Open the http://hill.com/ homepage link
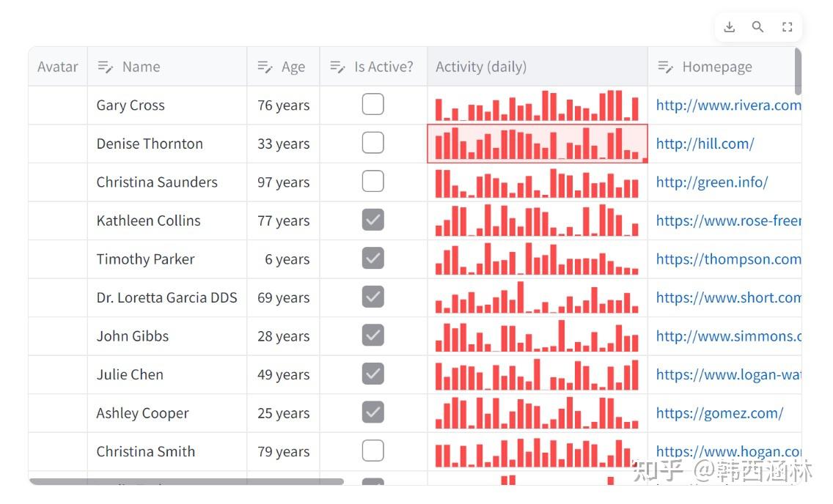 (x=705, y=144)
